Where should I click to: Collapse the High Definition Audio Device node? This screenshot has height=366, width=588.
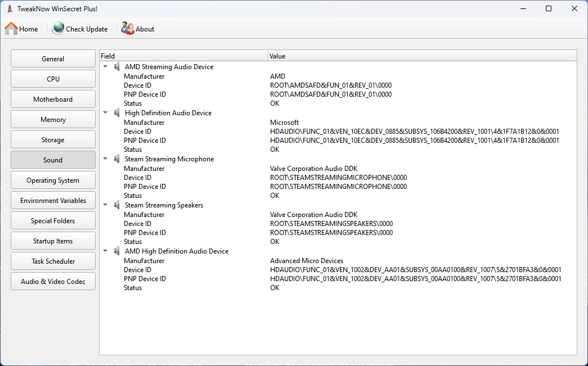click(x=105, y=112)
